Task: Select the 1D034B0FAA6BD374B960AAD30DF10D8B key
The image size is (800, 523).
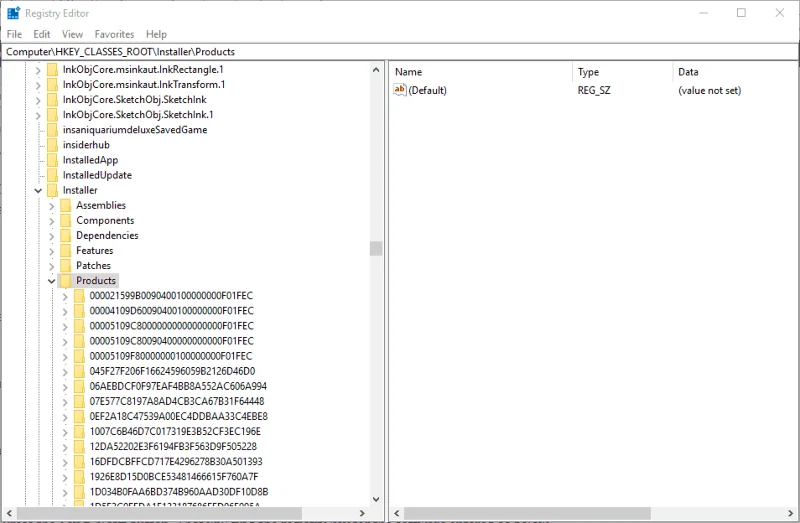Action: pyautogui.click(x=179, y=491)
